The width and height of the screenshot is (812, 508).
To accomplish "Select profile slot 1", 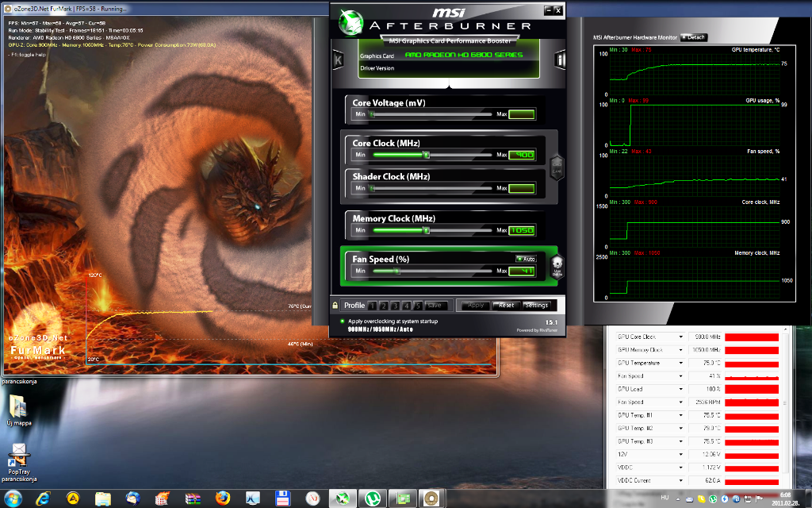I will 372,306.
